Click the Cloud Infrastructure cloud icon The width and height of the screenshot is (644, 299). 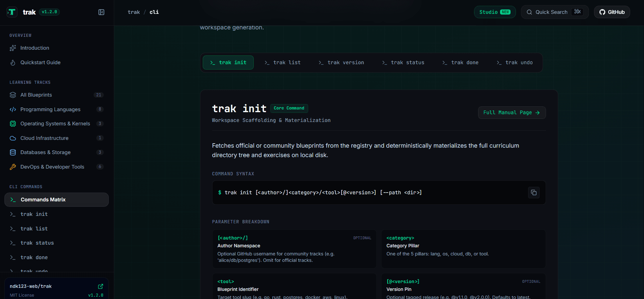(x=13, y=138)
